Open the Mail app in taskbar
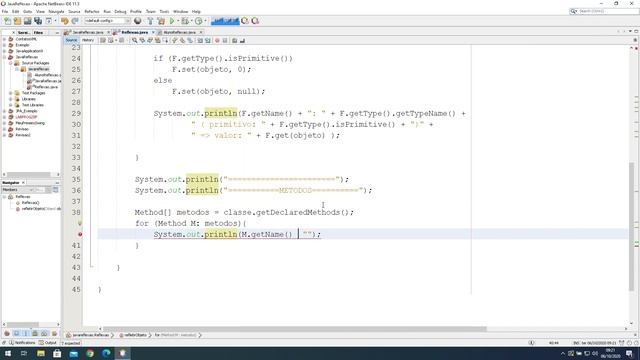Screen dimensions: 640x360 73,353
